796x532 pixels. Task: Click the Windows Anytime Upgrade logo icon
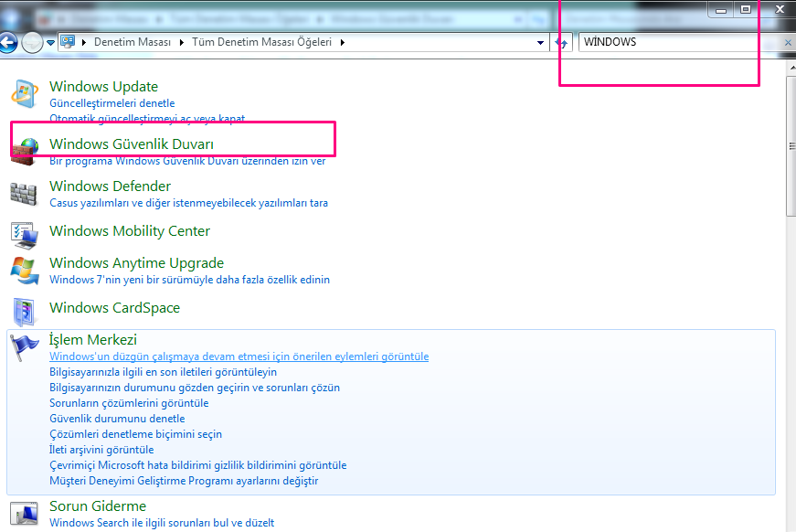click(25, 271)
